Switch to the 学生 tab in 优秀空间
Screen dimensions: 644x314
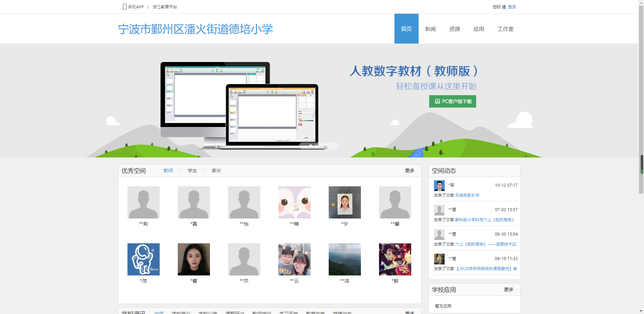click(x=193, y=171)
